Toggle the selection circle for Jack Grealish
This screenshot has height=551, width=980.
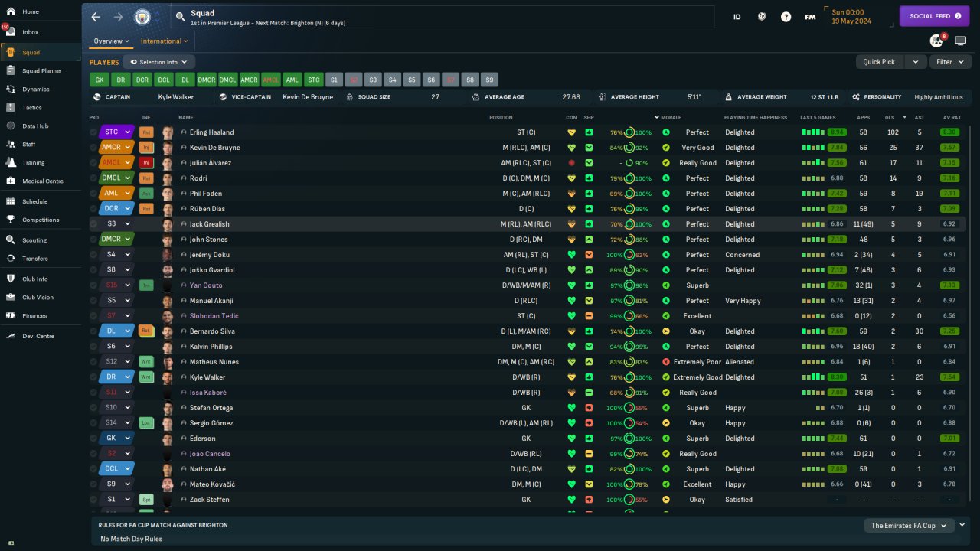[93, 224]
